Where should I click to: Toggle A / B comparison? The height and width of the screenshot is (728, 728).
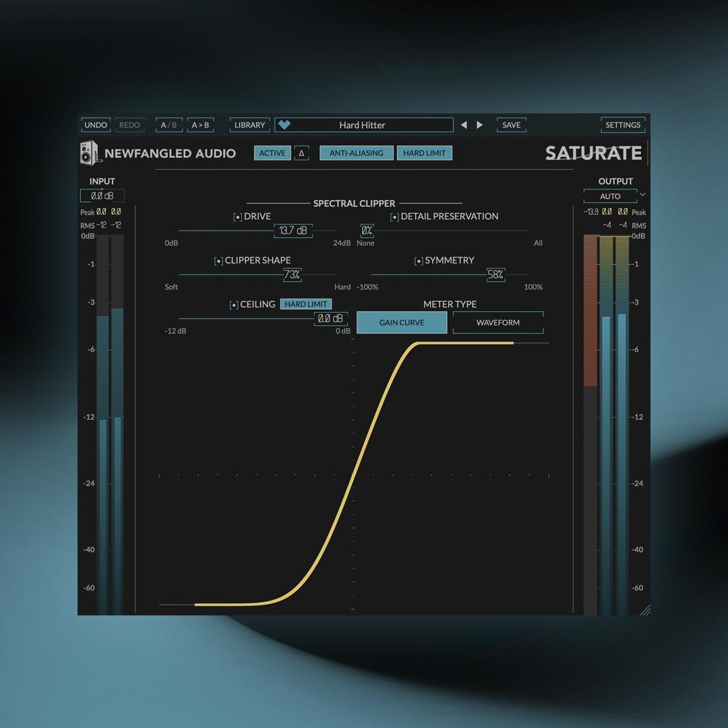pyautogui.click(x=169, y=125)
